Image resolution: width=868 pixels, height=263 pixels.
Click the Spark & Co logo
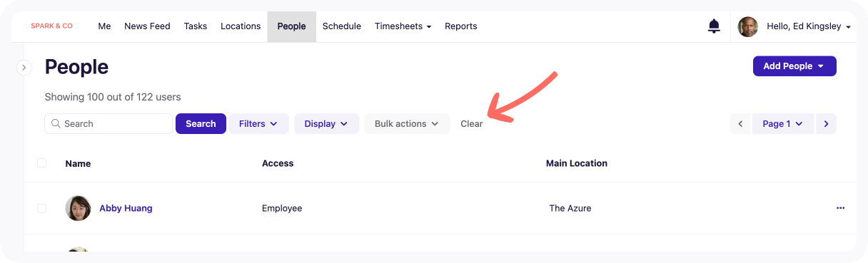click(x=51, y=26)
